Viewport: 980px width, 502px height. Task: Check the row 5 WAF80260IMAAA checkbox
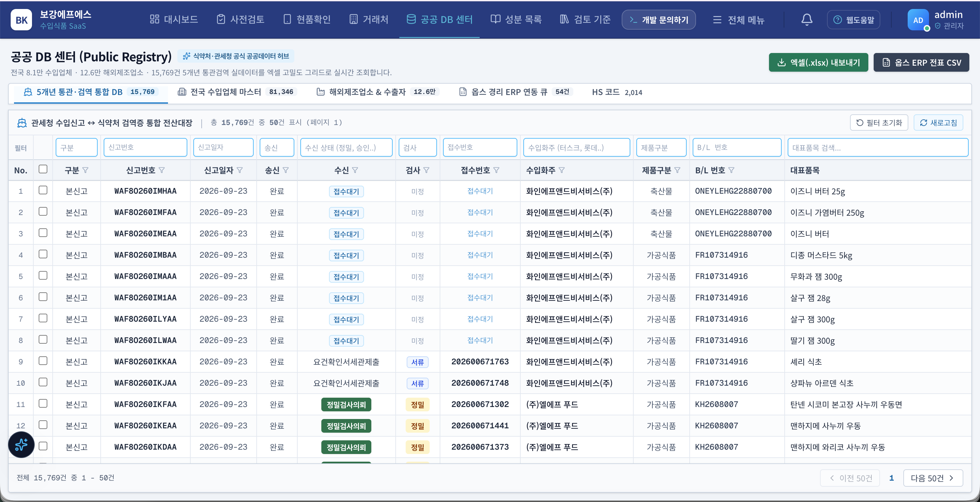click(x=43, y=275)
